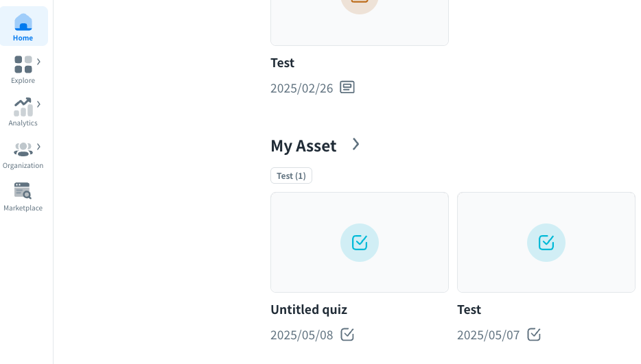Screen dimensions: 641x364
Task: Click the Test title dated 2025/05/07
Action: pos(469,310)
